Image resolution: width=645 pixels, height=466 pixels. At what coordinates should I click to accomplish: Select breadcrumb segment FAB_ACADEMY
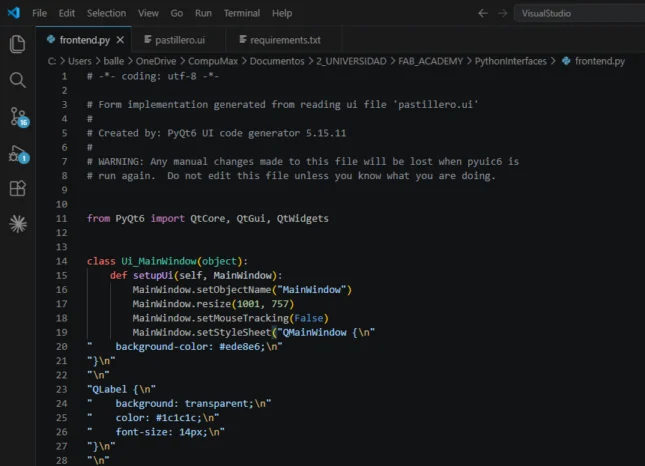431,61
